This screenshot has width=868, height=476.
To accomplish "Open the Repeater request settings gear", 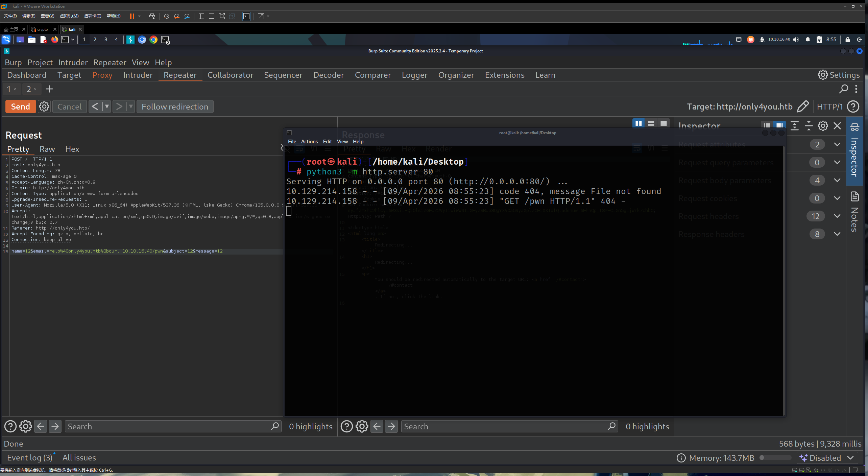I will tap(44, 106).
